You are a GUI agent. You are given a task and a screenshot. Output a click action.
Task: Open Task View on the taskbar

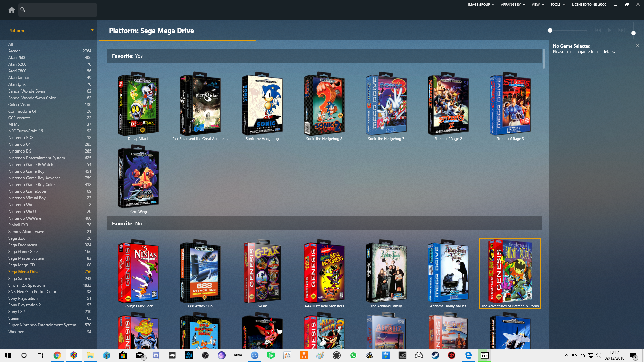point(40,355)
